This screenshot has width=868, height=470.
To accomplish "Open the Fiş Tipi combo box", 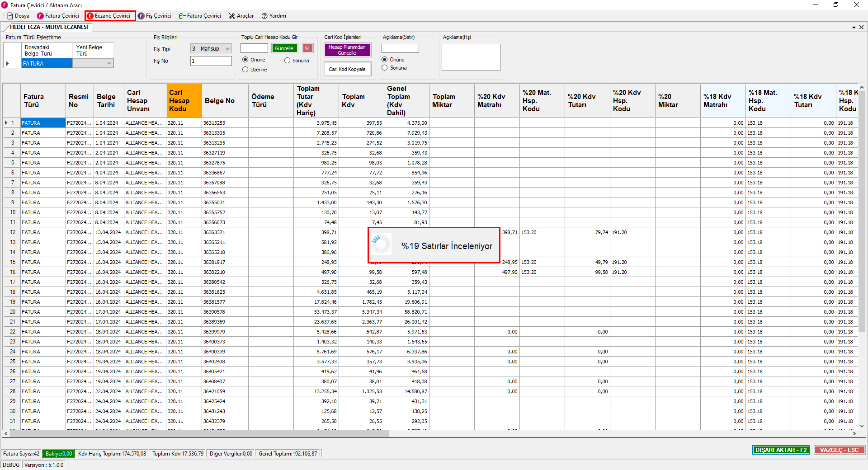I will [211, 49].
